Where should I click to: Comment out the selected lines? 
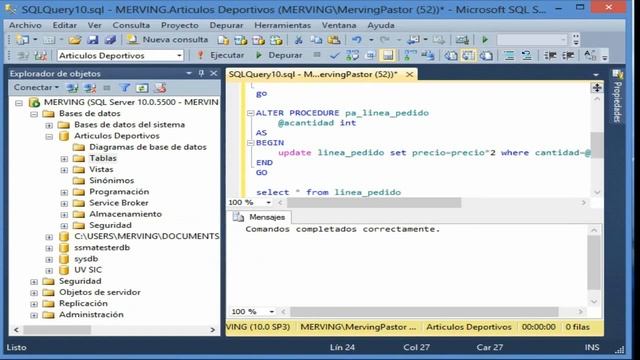click(509, 56)
